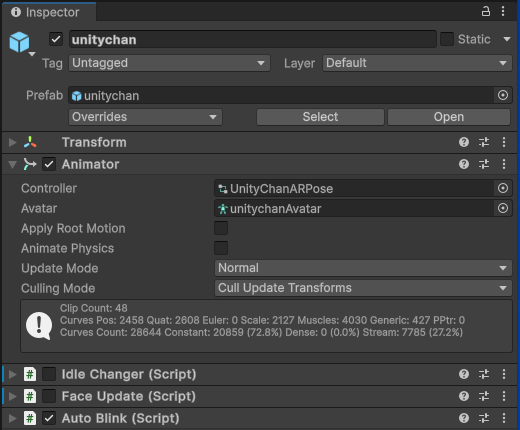Open the Inspector tab's three-dot menu
This screenshot has height=430, width=520.
coord(503,11)
